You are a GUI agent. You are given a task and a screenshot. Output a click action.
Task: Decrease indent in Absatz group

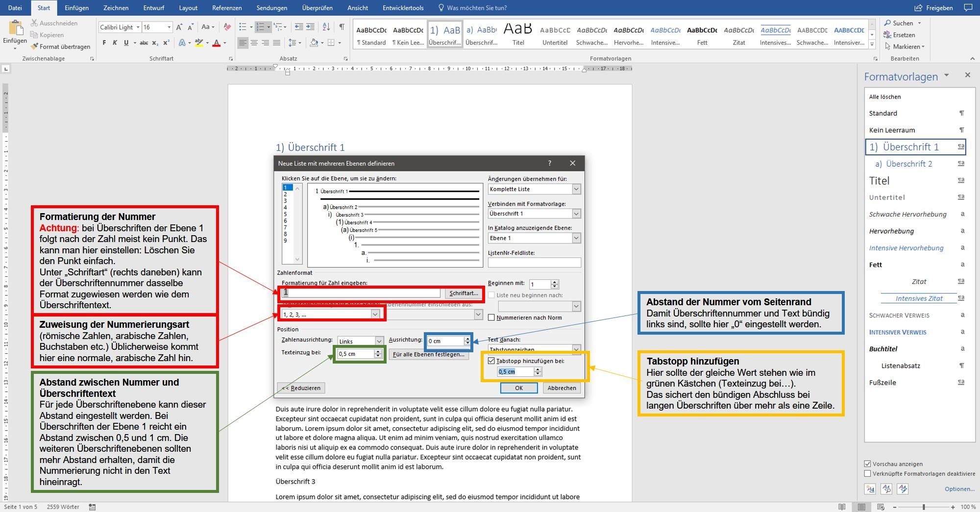tap(298, 27)
